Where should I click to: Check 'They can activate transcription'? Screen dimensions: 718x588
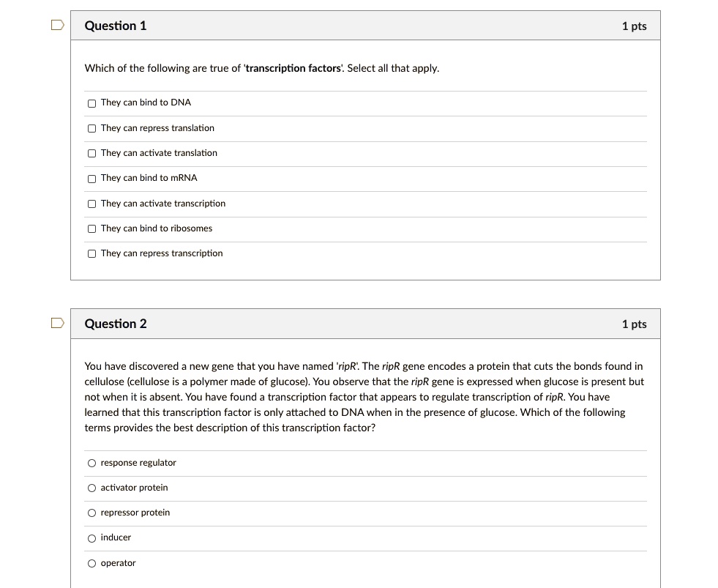pyautogui.click(x=91, y=204)
